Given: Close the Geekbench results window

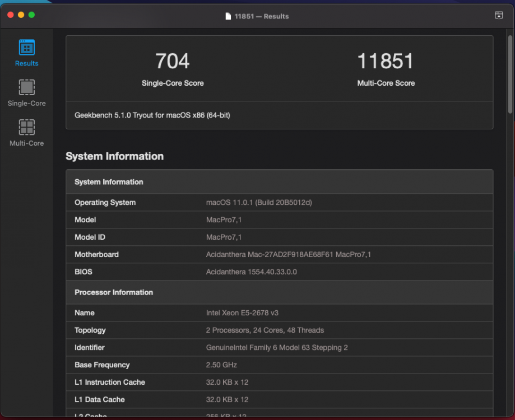Looking at the screenshot, I should tap(11, 15).
